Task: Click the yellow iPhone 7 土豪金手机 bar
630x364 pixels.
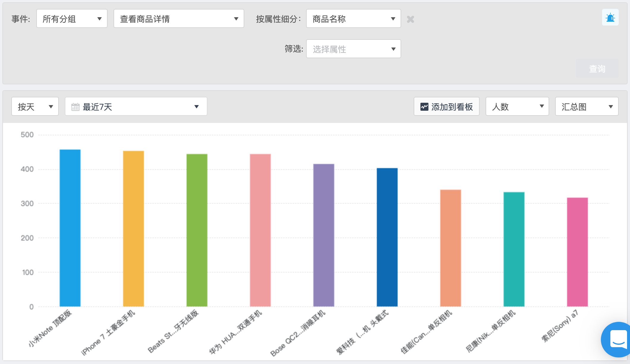Action: 133,229
